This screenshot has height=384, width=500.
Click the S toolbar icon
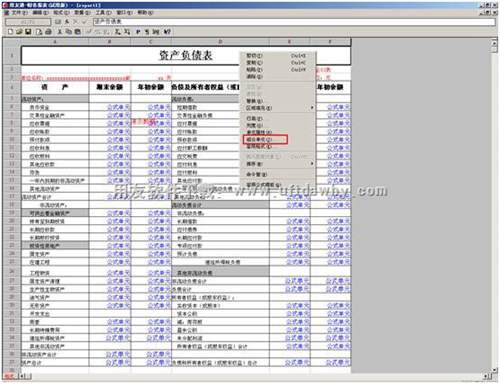click(x=146, y=32)
